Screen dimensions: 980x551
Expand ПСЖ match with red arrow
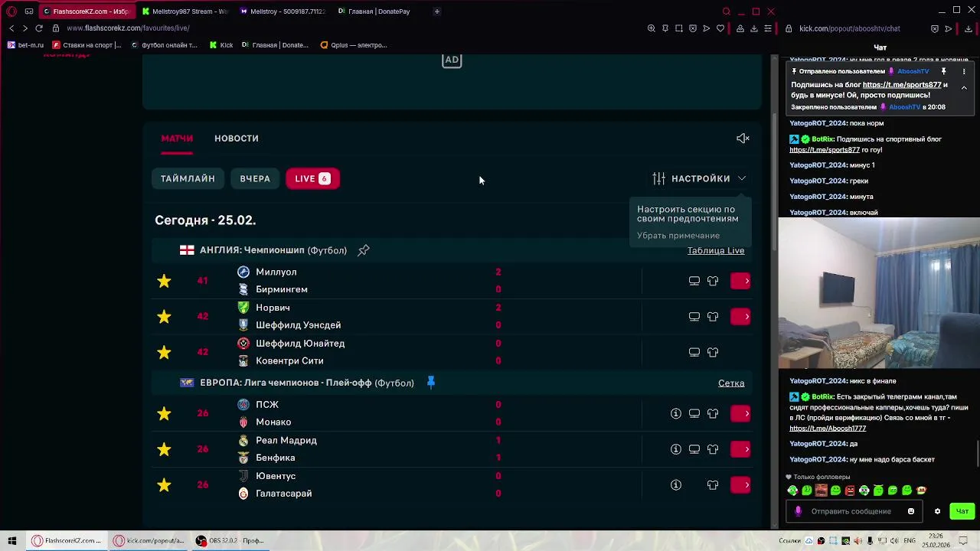coord(740,413)
